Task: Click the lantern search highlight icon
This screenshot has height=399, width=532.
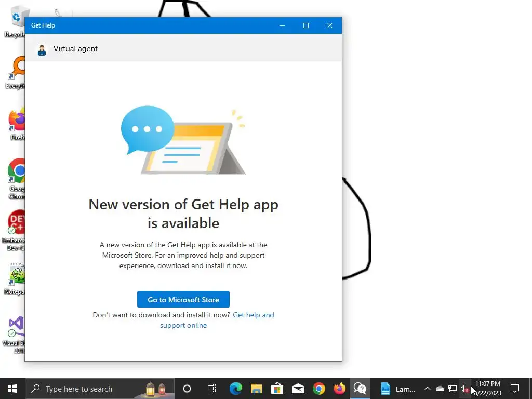Action: 156,389
